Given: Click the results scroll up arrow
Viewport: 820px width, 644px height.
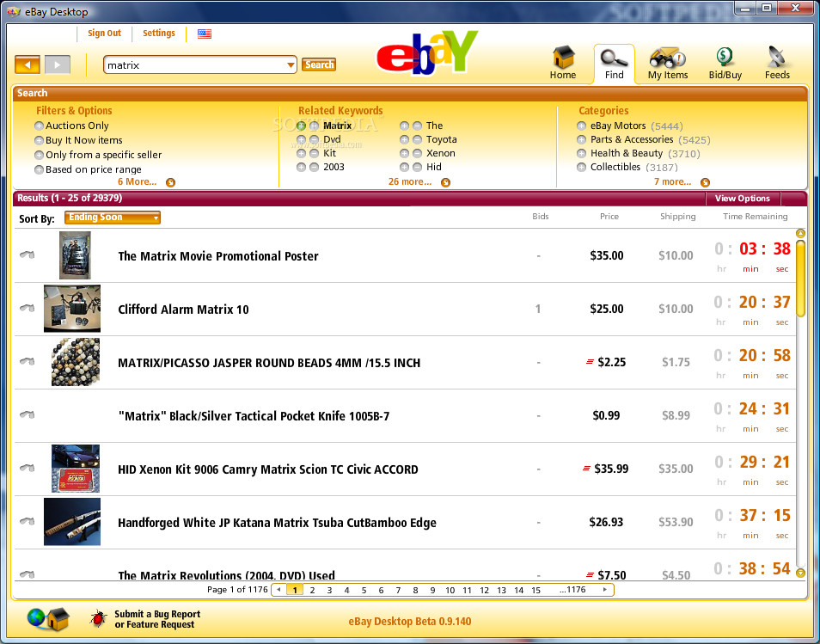Looking at the screenshot, I should [x=800, y=234].
